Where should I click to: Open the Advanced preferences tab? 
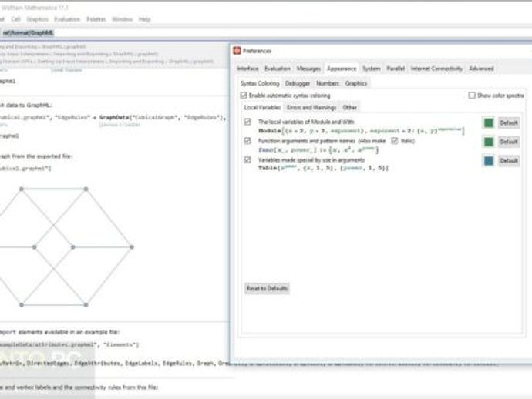(x=481, y=69)
